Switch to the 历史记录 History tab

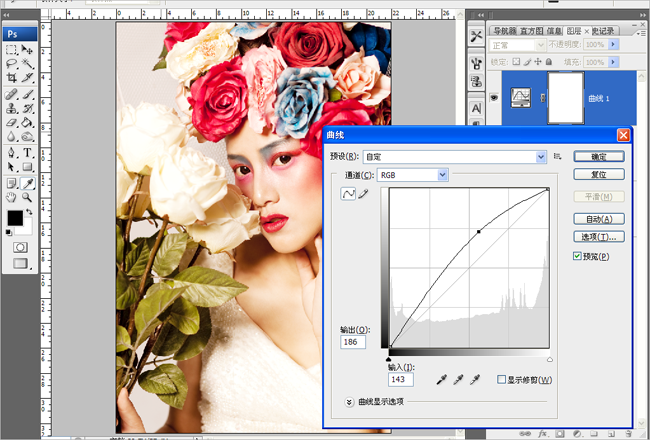pyautogui.click(x=606, y=31)
